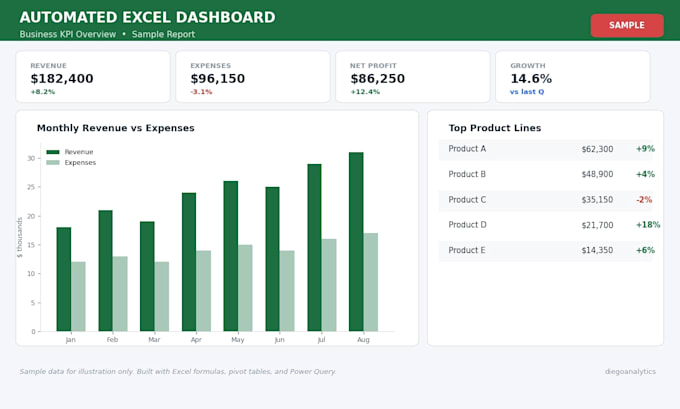Open the Expenses KPI card
Screen dimensions: 680x409
pyautogui.click(x=253, y=77)
